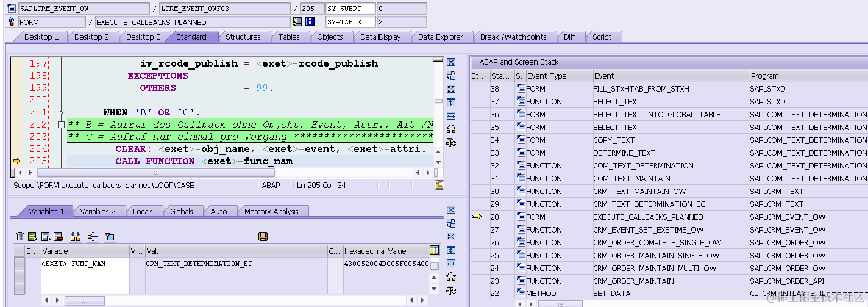Swap tool icon beside source code editor
Viewport: 868px width, 307px height.
451,76
